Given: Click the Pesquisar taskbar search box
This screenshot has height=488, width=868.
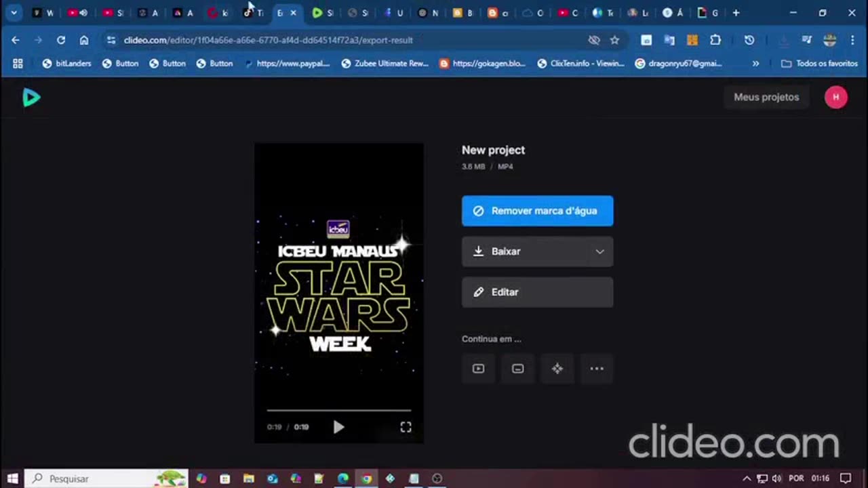Looking at the screenshot, I should 106,479.
